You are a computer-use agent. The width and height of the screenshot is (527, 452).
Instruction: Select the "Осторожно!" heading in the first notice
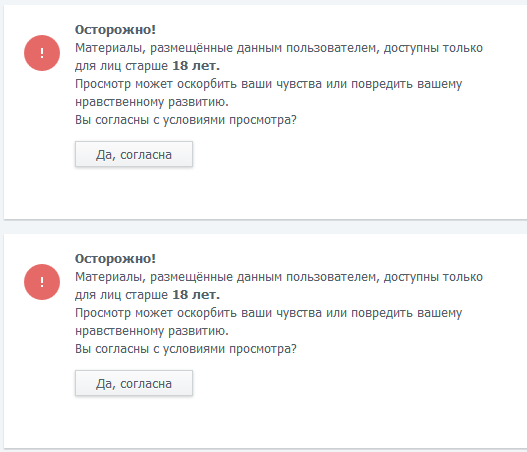coord(115,30)
